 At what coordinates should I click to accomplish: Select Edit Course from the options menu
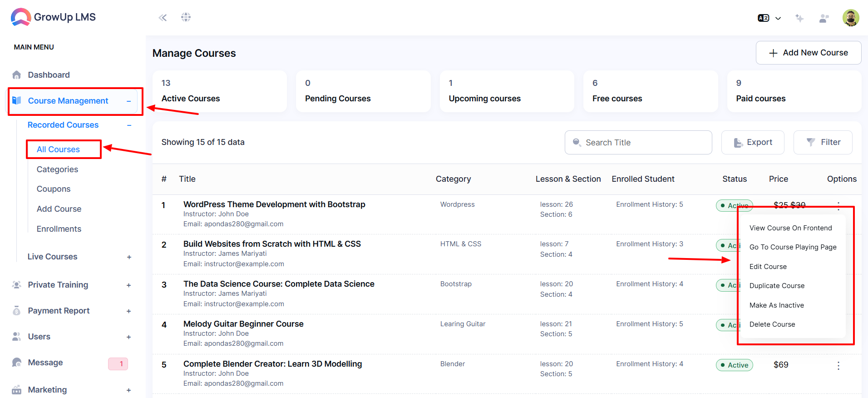pyautogui.click(x=768, y=267)
